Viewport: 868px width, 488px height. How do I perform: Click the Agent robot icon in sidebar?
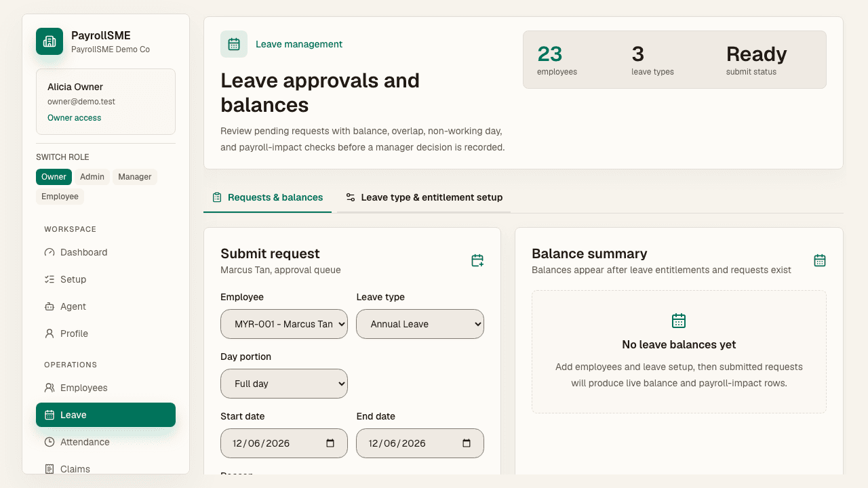click(50, 306)
